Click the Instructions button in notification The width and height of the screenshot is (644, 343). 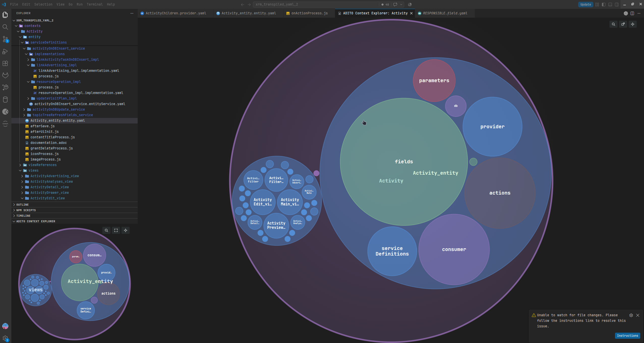click(627, 336)
